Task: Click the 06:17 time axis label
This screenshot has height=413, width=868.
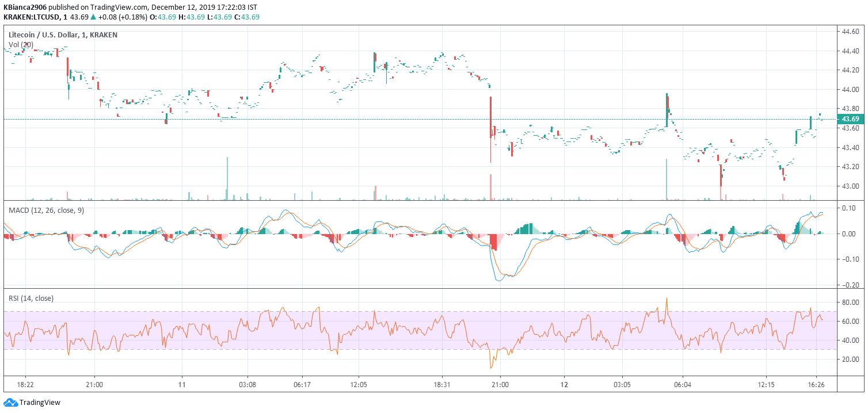Action: (302, 384)
